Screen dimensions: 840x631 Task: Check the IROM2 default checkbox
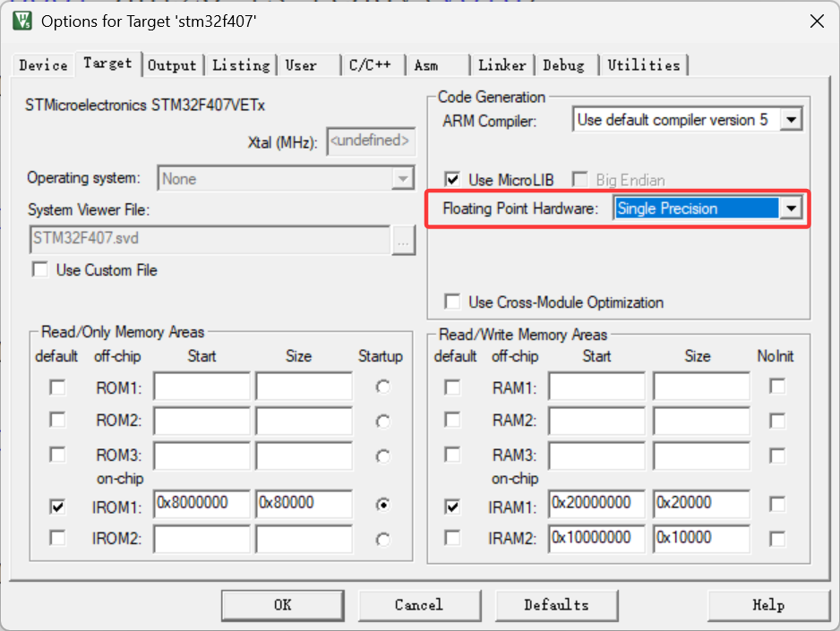[x=57, y=537]
